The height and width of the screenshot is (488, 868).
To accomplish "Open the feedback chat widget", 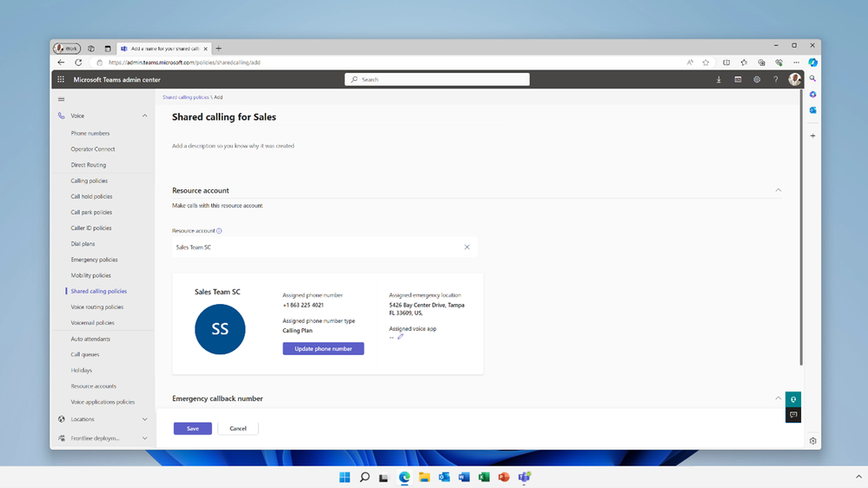I will tap(793, 415).
